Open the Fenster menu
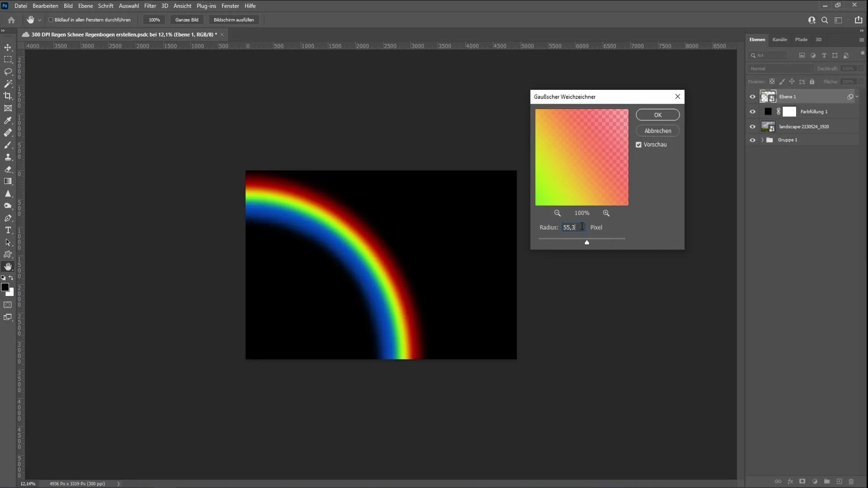 point(230,6)
